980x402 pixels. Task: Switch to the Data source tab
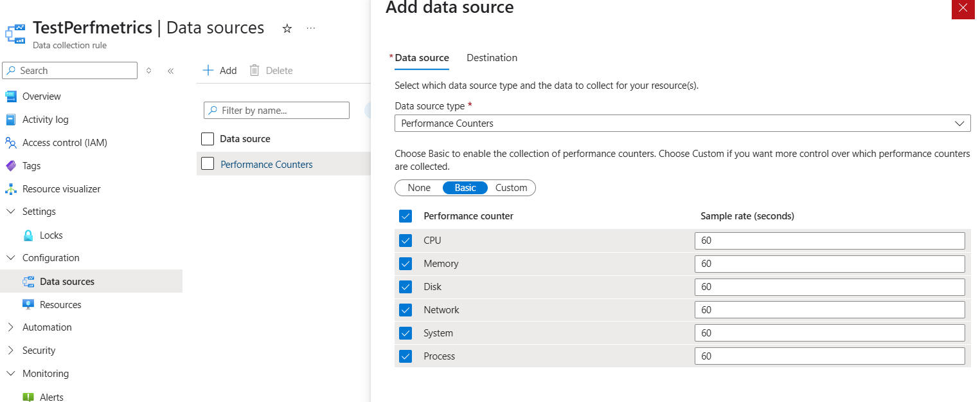tap(422, 58)
